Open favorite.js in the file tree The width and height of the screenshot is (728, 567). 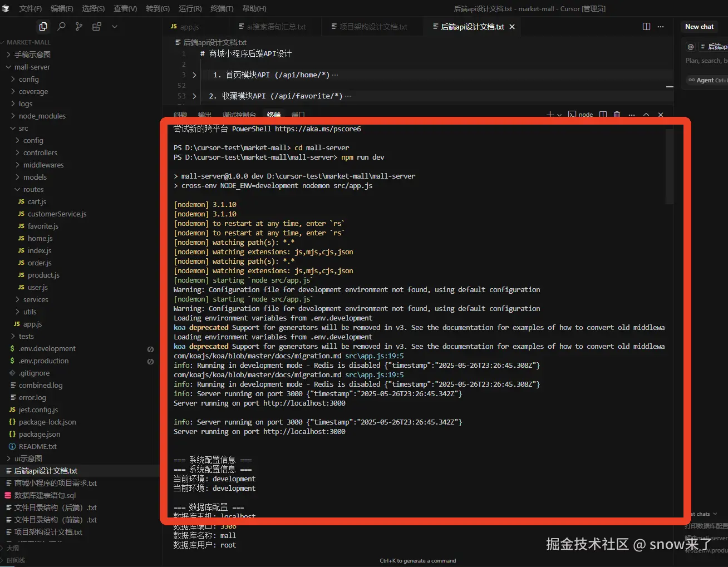click(x=43, y=226)
